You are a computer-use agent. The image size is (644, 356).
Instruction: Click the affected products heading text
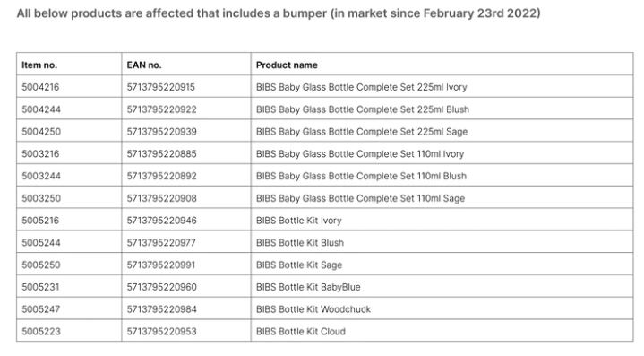click(279, 13)
